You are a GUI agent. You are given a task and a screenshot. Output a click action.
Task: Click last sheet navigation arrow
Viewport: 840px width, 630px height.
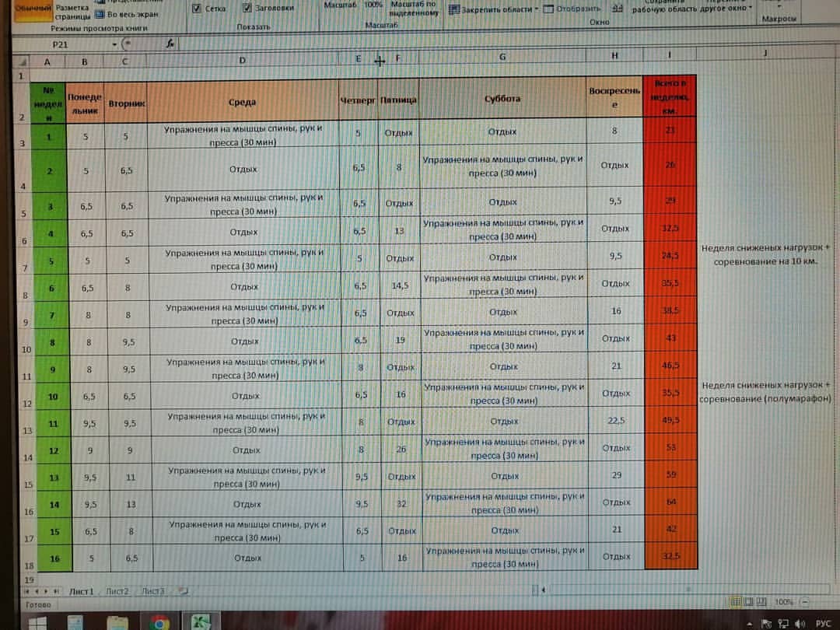point(56,591)
